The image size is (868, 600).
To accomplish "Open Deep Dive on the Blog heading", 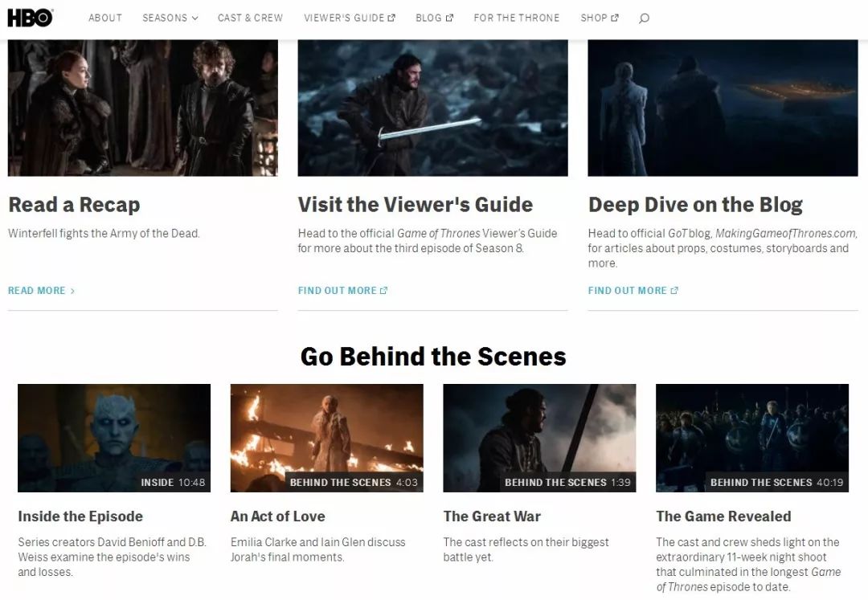I will tap(695, 205).
